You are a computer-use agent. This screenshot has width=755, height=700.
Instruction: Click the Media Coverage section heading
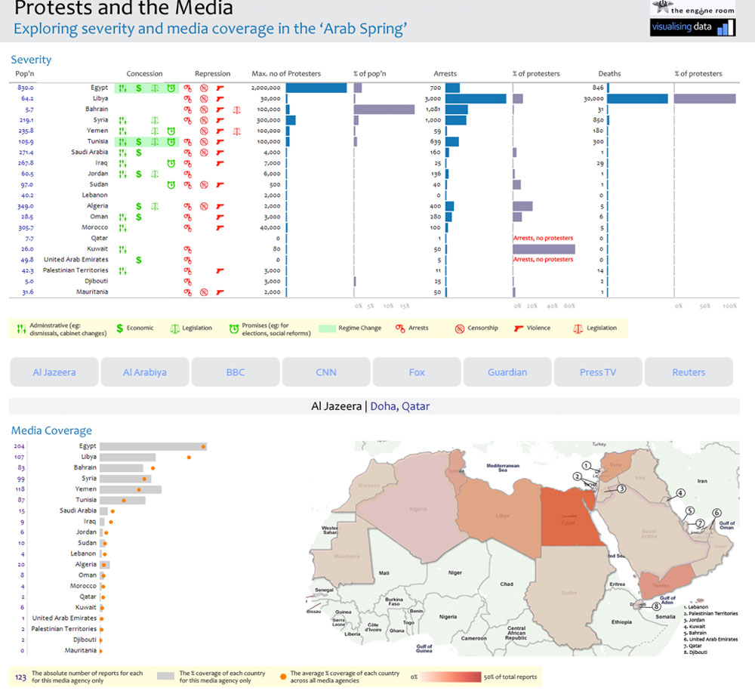pos(51,430)
